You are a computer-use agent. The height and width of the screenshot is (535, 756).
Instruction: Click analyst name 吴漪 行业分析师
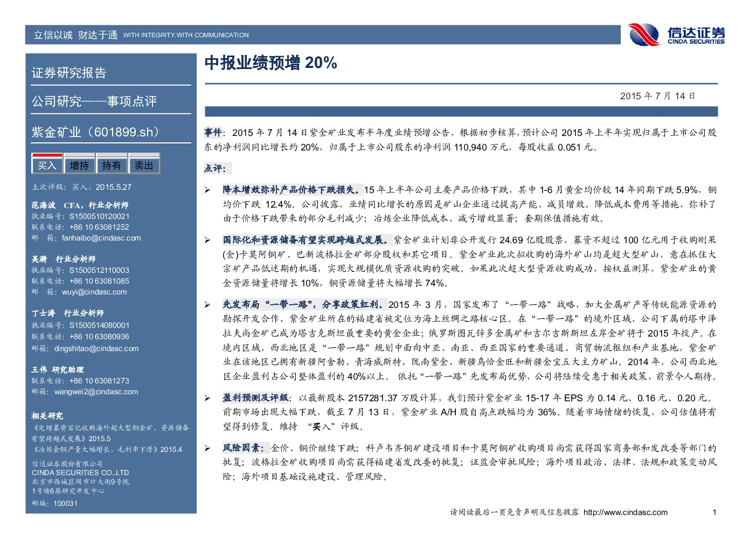point(63,259)
